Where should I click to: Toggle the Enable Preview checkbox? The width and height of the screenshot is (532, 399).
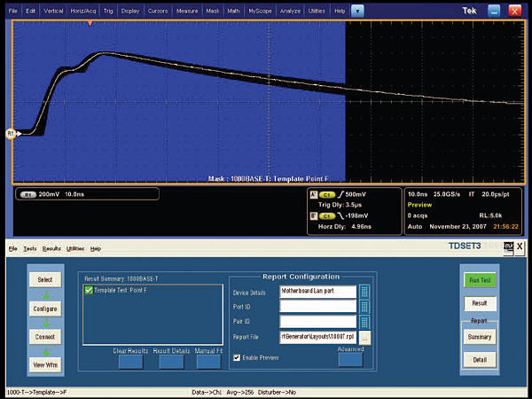tap(235, 356)
